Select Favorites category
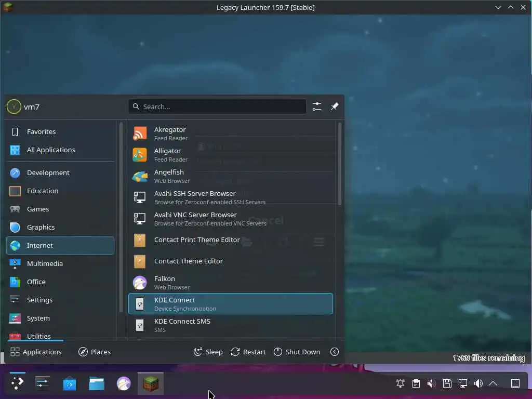The image size is (532, 399). click(60, 131)
